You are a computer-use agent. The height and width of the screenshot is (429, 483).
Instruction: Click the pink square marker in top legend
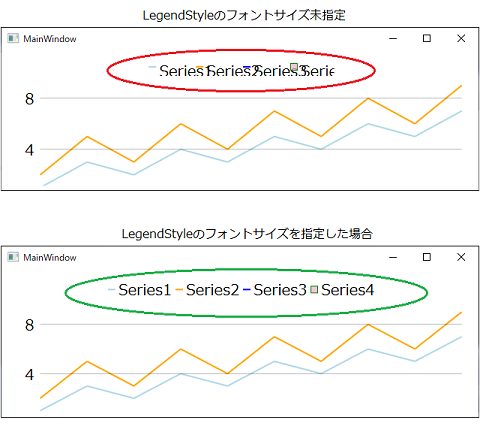(x=294, y=67)
